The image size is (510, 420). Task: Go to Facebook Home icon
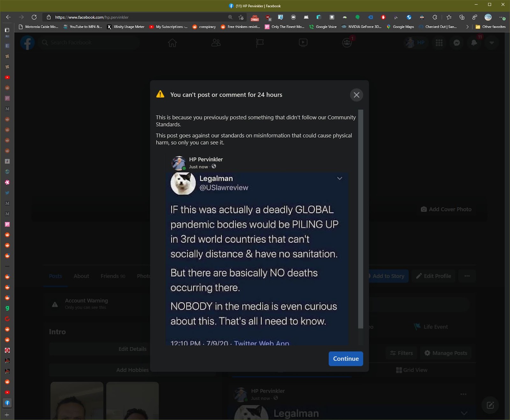pos(172,43)
